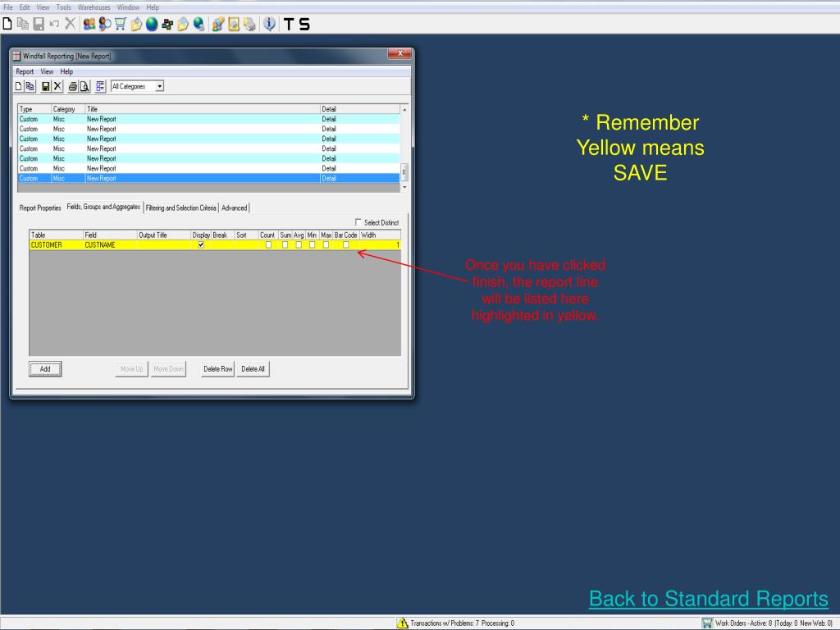Open the blue Information bubble icon
840x630 pixels.
coord(269,24)
